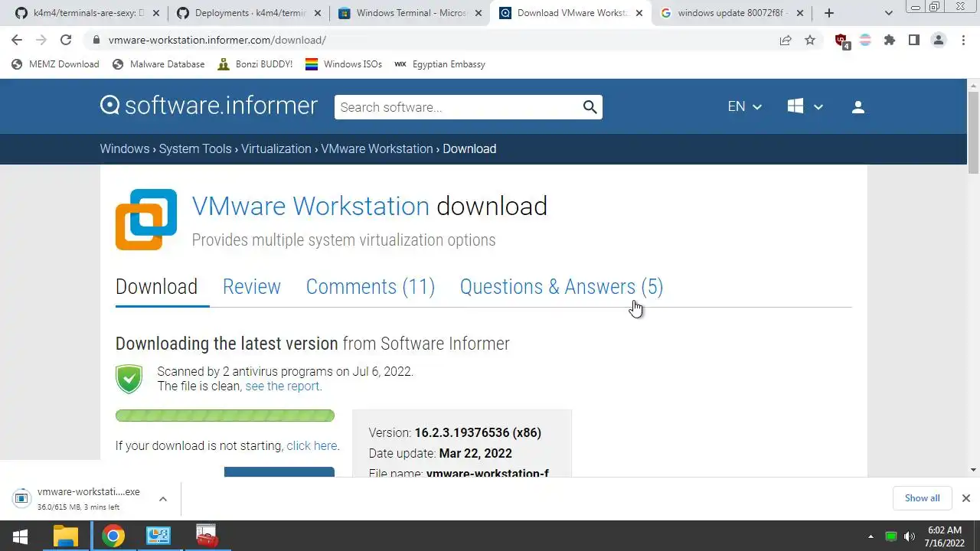Click the browser forward arrow

pyautogui.click(x=41, y=41)
